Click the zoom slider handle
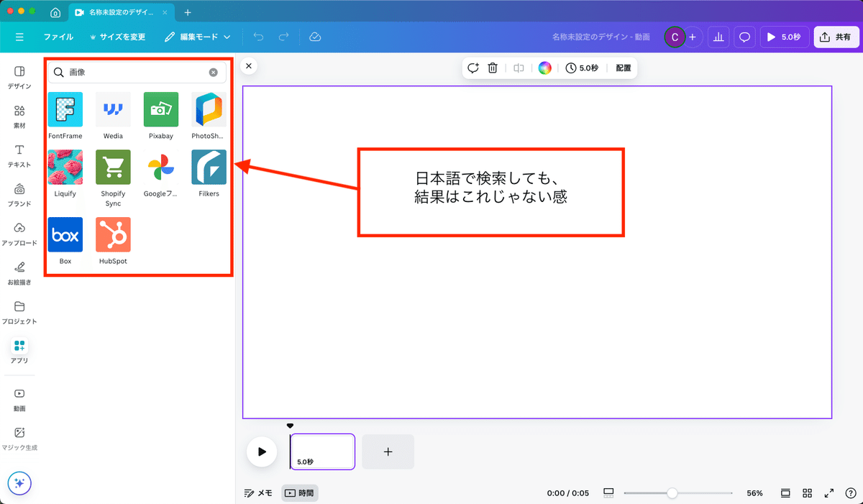 tap(672, 493)
